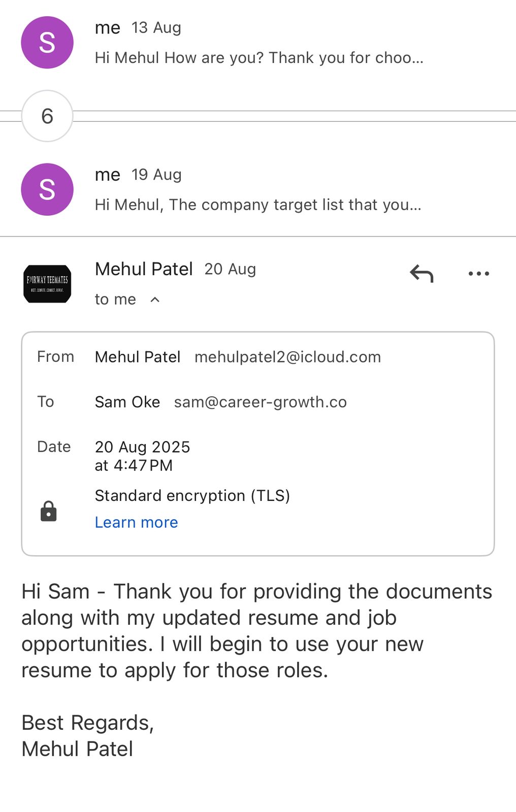The height and width of the screenshot is (812, 516).
Task: Tap the 20 Aug 2025 date details
Action: coord(142,455)
